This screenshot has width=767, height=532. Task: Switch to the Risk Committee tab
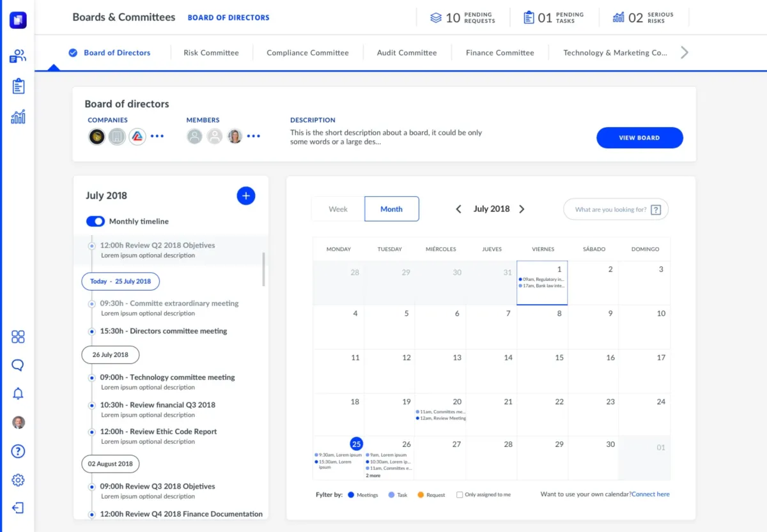211,53
